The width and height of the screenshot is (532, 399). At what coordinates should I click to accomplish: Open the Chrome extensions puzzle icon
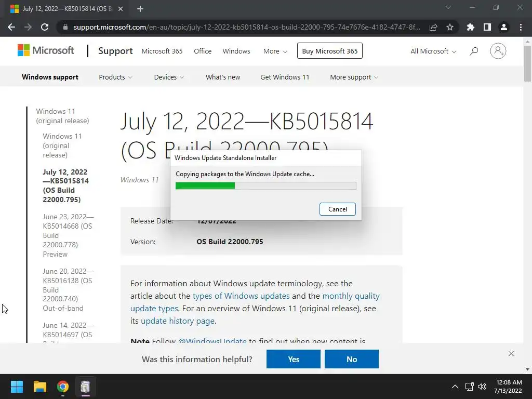tap(471, 27)
